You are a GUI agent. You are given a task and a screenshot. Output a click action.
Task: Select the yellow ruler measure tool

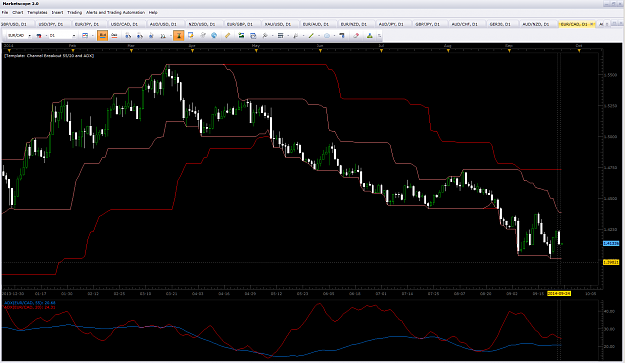227,36
